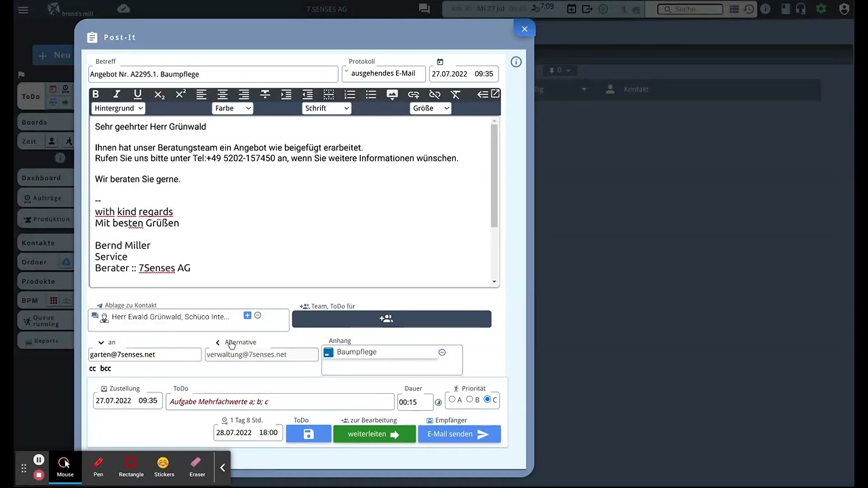Click the Zustellung date time field
868x488 pixels.
click(x=127, y=401)
